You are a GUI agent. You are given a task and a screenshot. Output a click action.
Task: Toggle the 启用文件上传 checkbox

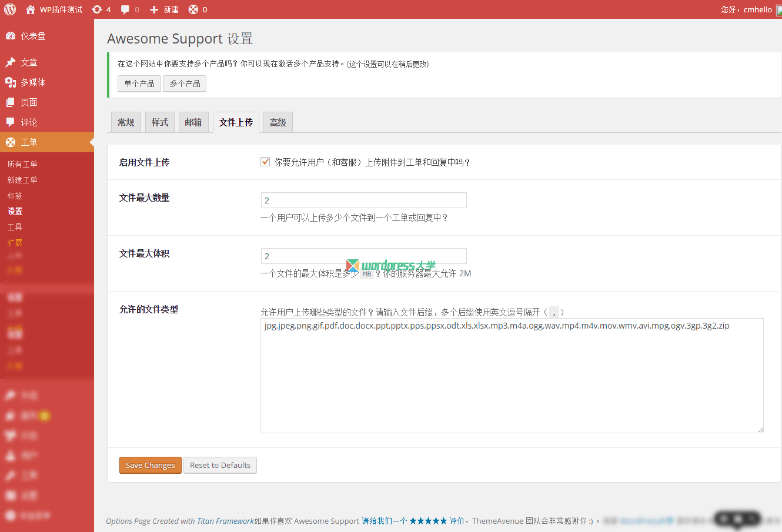tap(265, 162)
